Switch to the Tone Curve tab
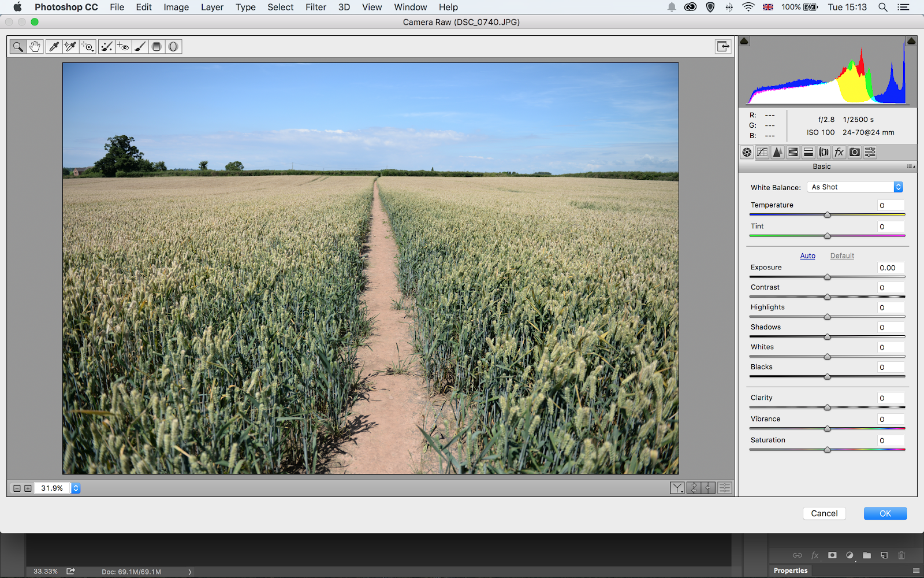Screen dimensions: 924x578 [762, 152]
